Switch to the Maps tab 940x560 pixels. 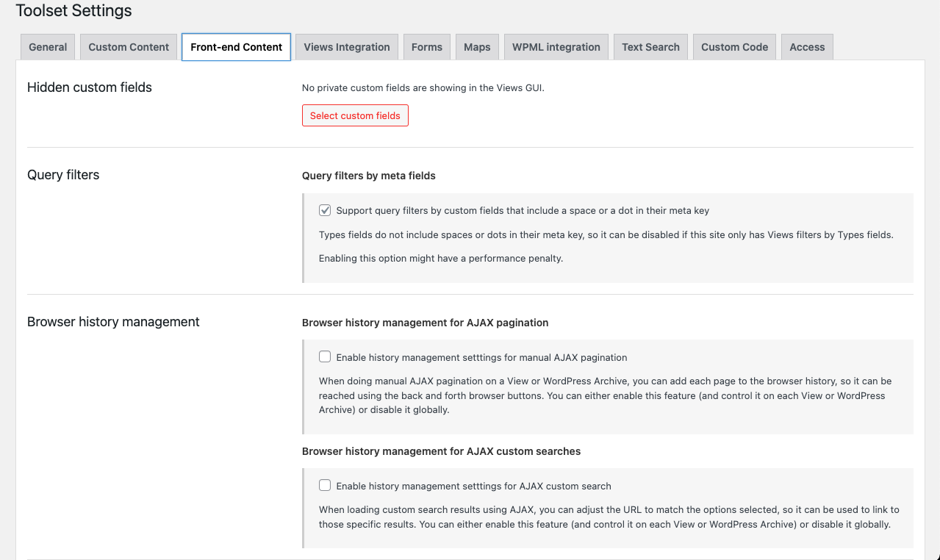(477, 47)
